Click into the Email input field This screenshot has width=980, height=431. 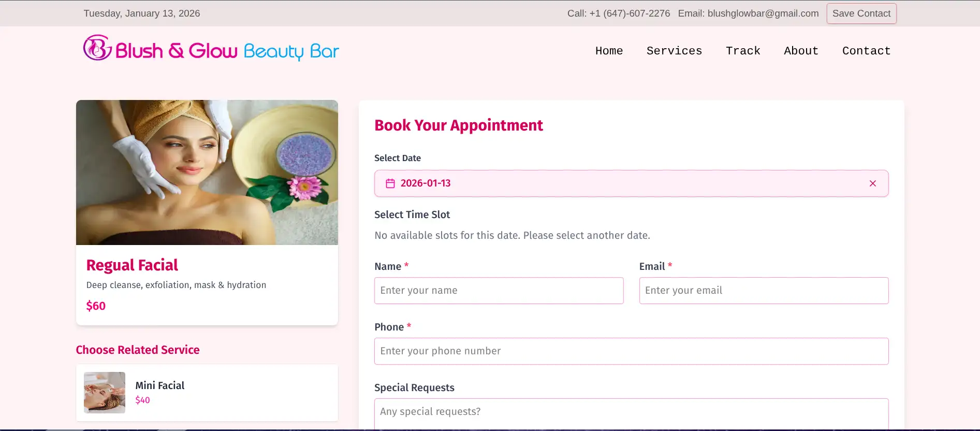764,291
